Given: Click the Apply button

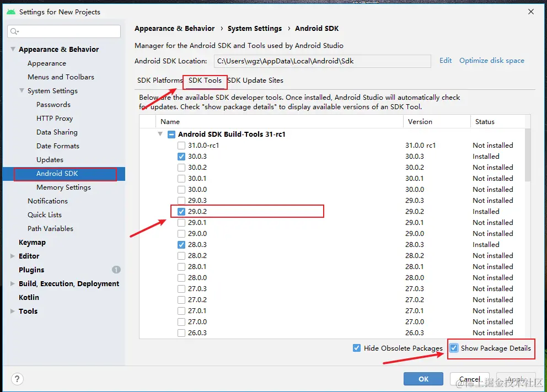Looking at the screenshot, I should tap(516, 379).
